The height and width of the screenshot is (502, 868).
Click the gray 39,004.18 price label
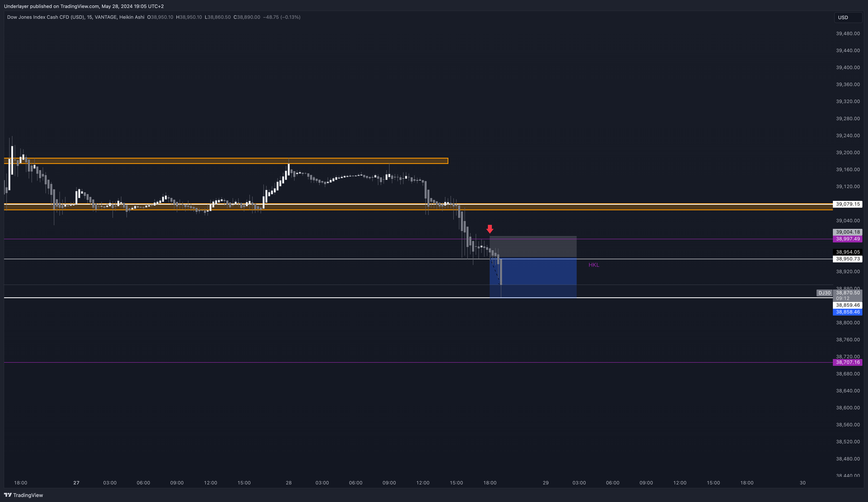tap(848, 232)
